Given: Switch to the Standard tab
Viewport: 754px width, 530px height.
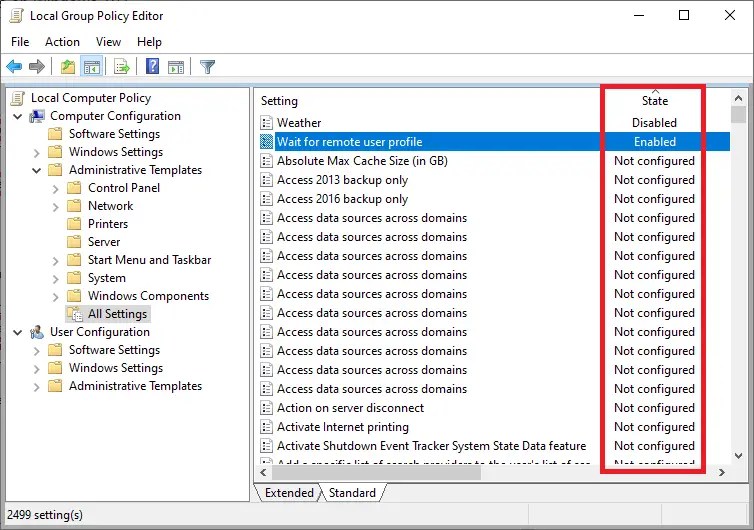Looking at the screenshot, I should [x=352, y=493].
